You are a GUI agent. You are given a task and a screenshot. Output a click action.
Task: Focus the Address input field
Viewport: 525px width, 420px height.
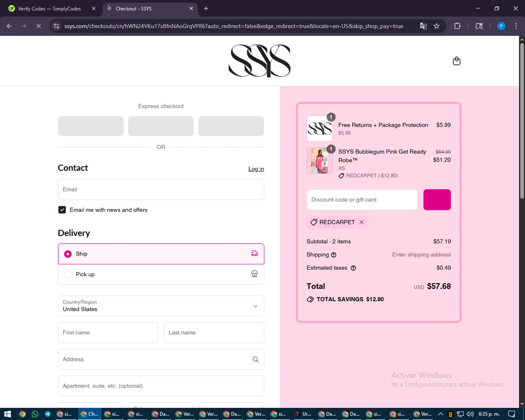tap(161, 359)
